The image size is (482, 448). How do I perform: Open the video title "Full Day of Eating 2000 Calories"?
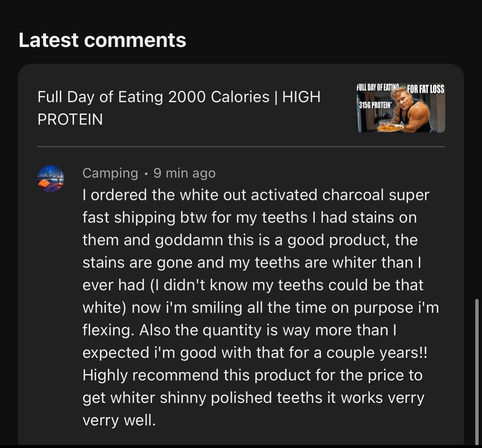point(179,97)
